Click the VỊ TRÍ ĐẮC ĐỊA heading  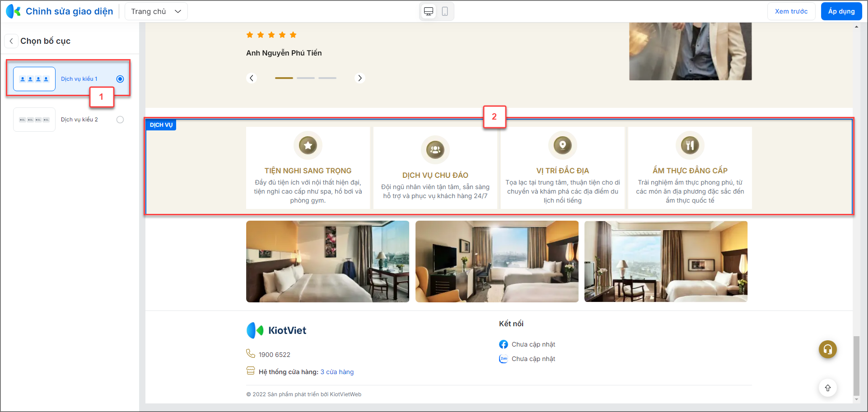click(x=563, y=171)
